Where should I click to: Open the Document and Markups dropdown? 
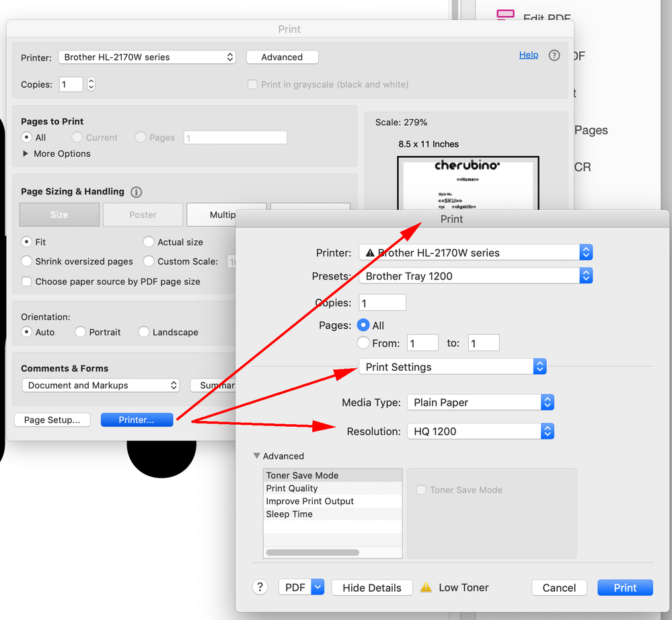point(101,385)
